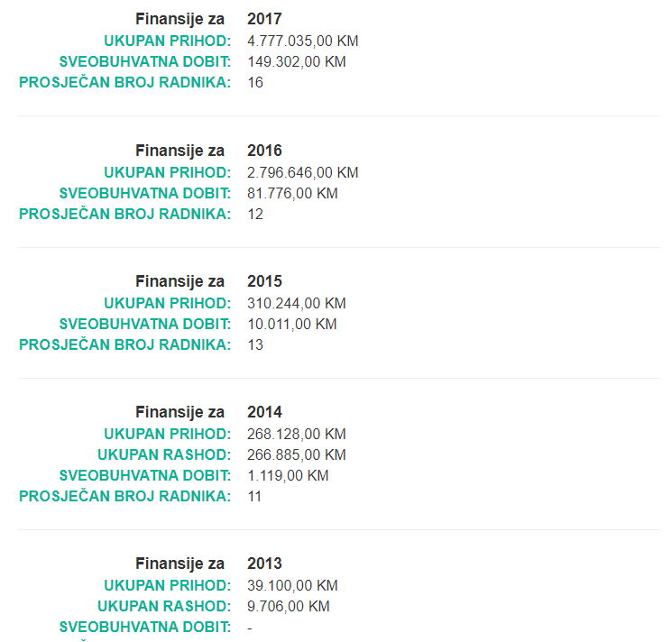672x642 pixels.
Task: Click the 2013 expenses value 9.706,00 KM
Action: point(289,606)
